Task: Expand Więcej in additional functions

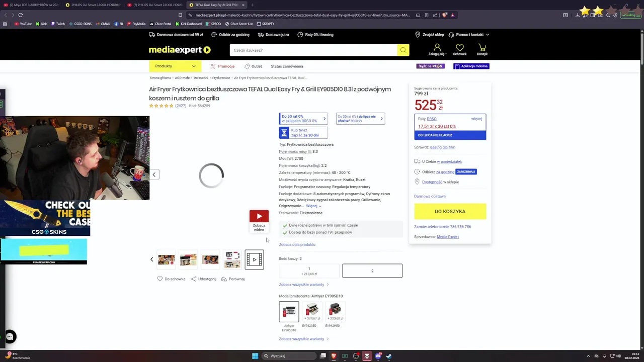Action: [x=313, y=206]
